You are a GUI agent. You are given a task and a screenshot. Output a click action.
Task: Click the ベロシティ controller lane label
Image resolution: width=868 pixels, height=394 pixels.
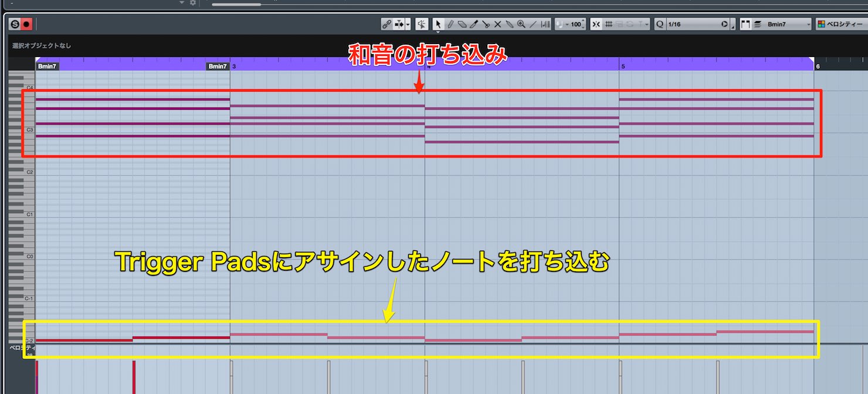pos(22,348)
